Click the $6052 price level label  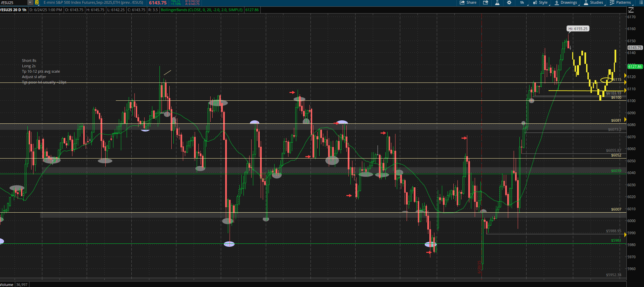pos(616,155)
